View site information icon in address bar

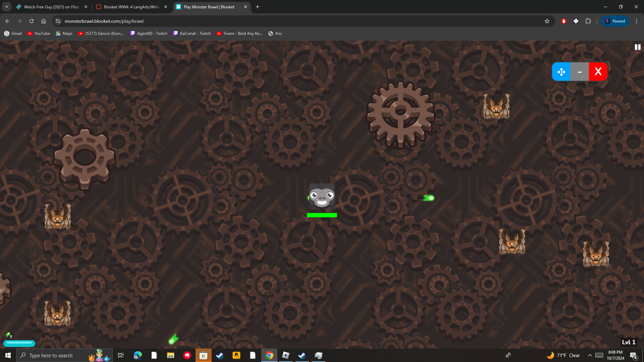[x=58, y=21]
